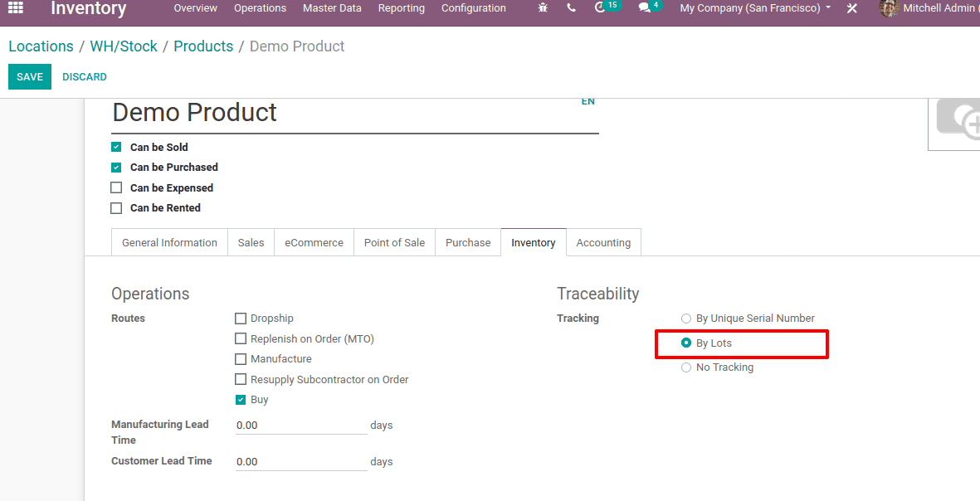This screenshot has height=501, width=980.
Task: Open the messages chat icon
Action: pyautogui.click(x=650, y=7)
